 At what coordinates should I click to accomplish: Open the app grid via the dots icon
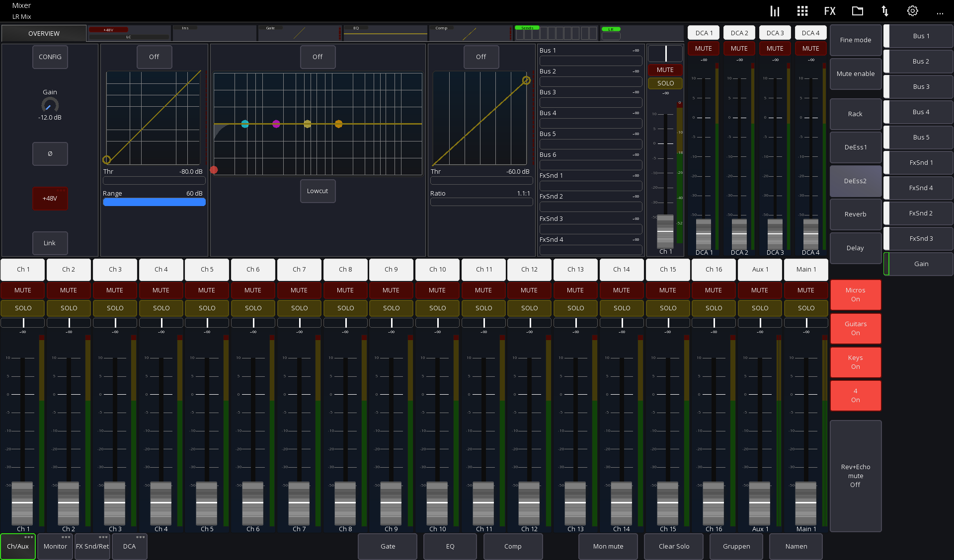(802, 10)
